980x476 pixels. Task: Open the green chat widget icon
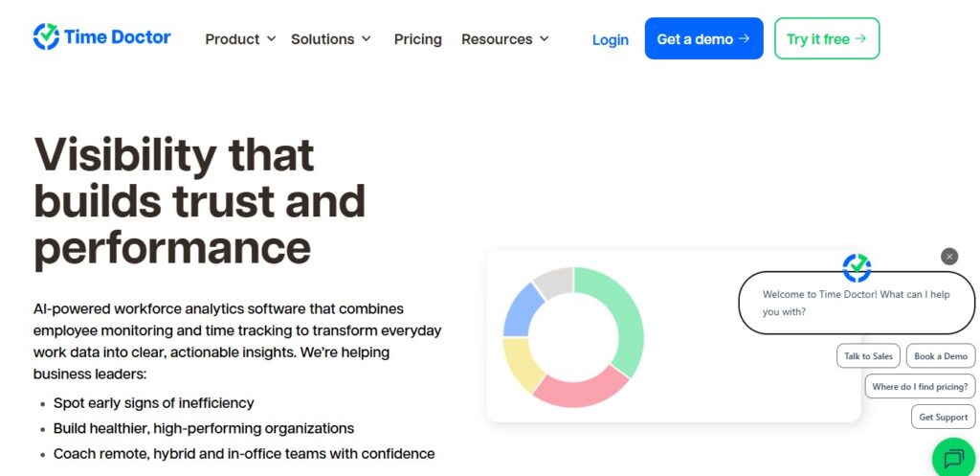pos(953,457)
